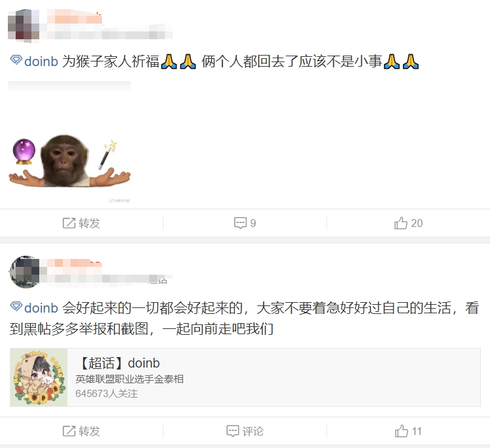The height and width of the screenshot is (448, 490).
Task: Click the 转发 text on the second post
Action: pyautogui.click(x=90, y=431)
